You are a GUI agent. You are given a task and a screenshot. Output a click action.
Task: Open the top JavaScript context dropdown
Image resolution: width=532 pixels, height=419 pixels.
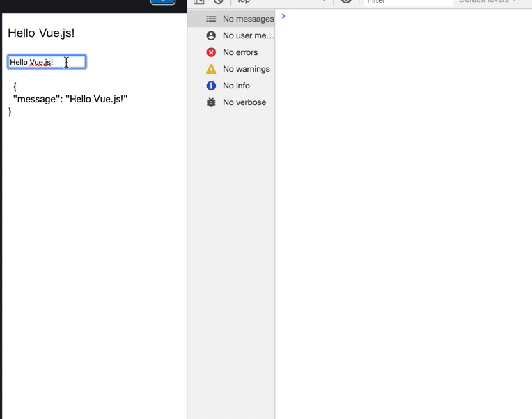click(281, 1)
